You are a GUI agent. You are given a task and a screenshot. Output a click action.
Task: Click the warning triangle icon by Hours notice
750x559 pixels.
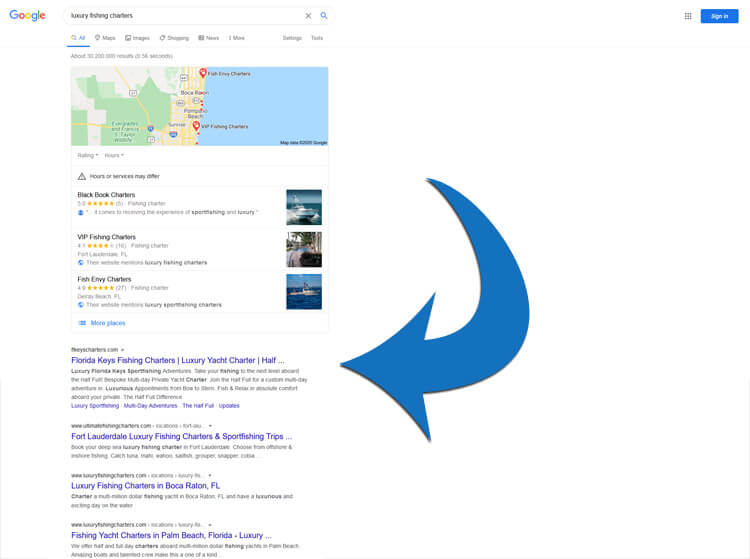coord(82,176)
